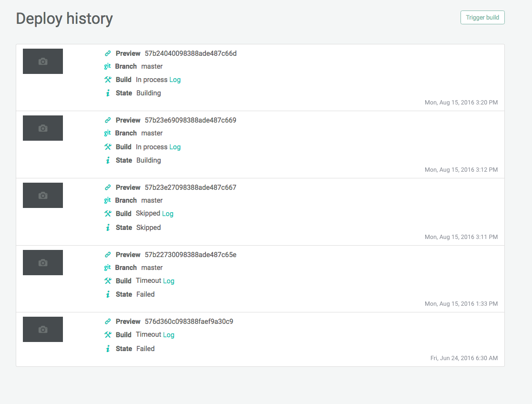Open Timeout Log for 1:33 PM deploy
This screenshot has height=404, width=532.
169,281
